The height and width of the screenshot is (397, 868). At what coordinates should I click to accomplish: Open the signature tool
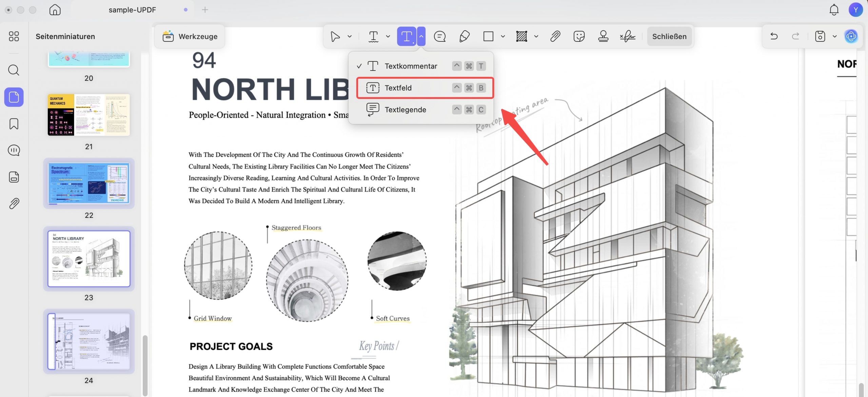[x=628, y=36]
